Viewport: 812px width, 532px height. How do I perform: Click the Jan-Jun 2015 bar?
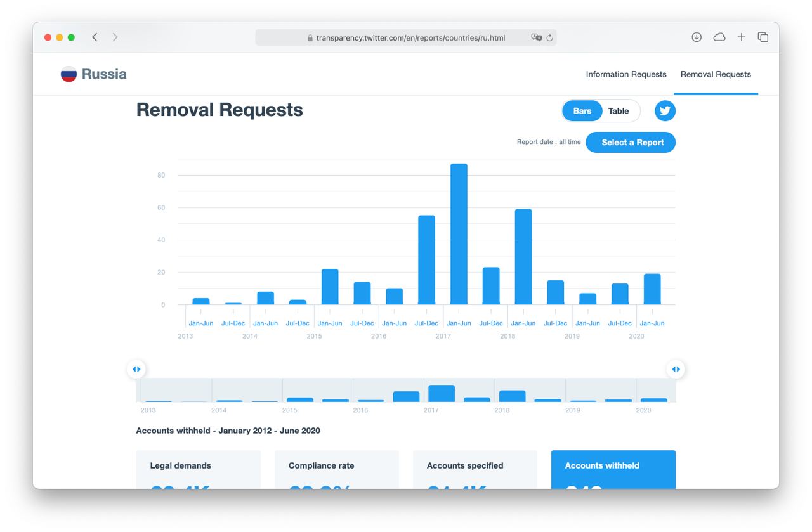point(330,287)
